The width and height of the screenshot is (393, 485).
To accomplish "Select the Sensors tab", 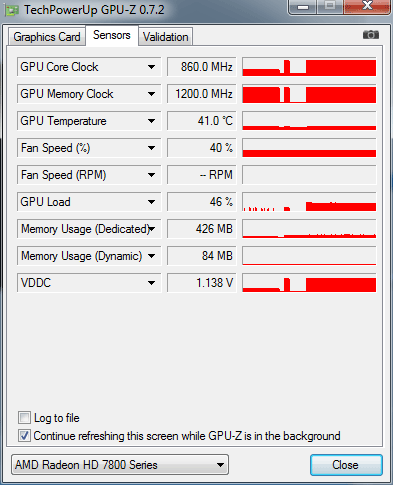I will (x=112, y=35).
